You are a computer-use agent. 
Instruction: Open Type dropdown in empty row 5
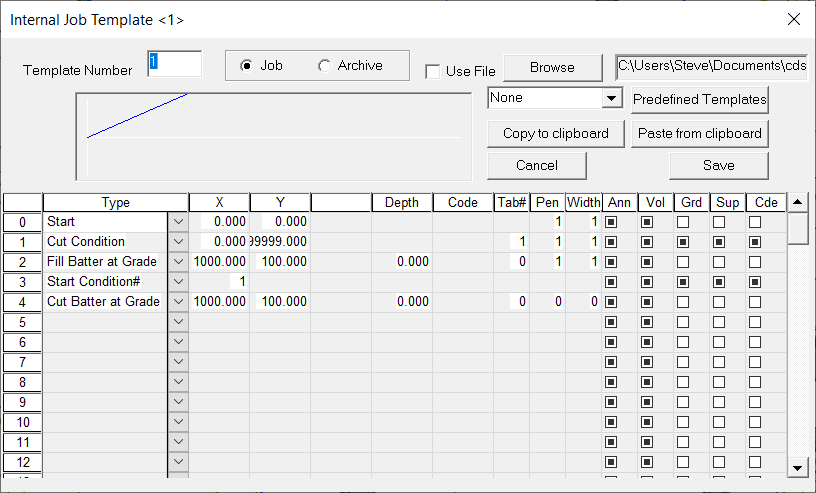pyautogui.click(x=178, y=321)
